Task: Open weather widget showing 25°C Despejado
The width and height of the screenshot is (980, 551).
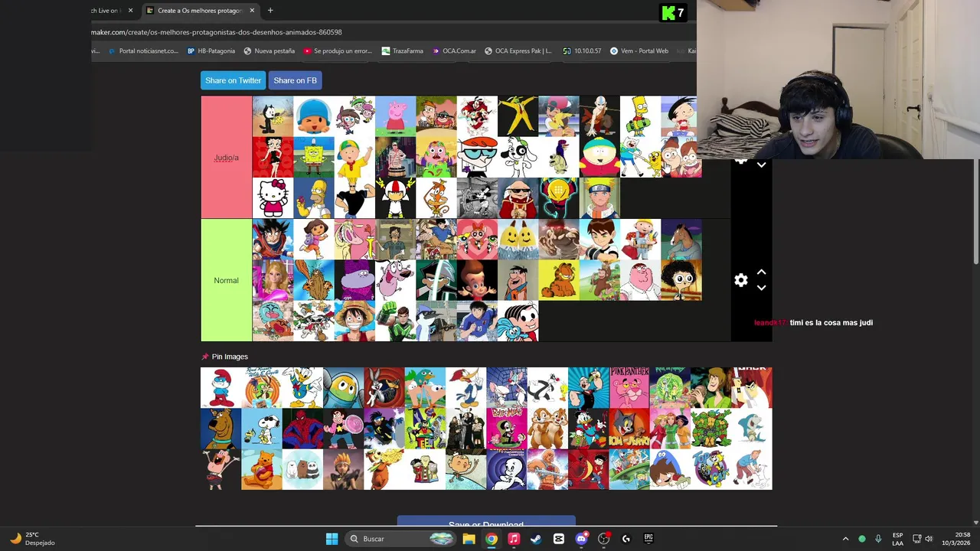Action: [32, 539]
